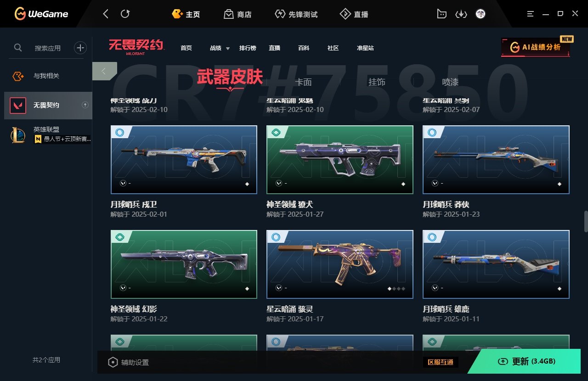Screen dimensions: 588x381
Task: Click the add application plus icon
Action: coord(80,47)
